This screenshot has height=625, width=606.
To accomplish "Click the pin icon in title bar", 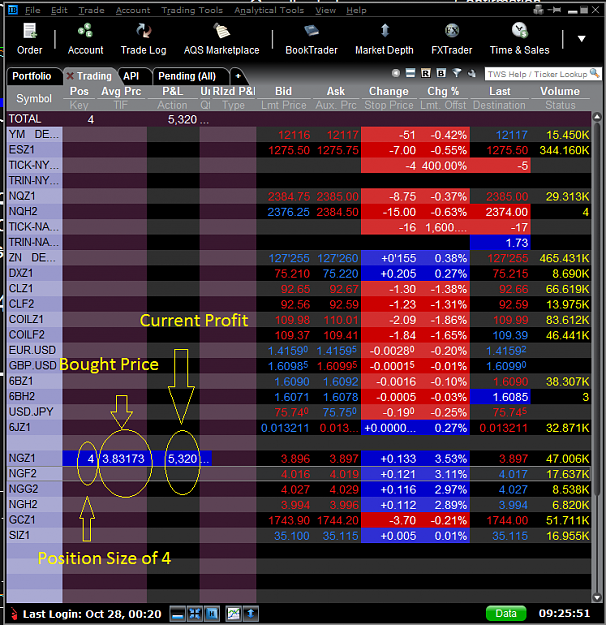I will 555,10.
